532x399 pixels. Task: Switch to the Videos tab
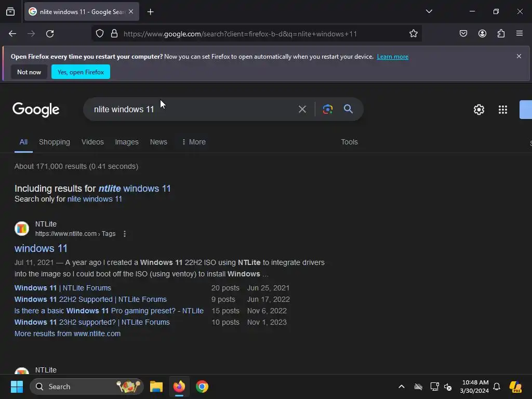point(92,142)
